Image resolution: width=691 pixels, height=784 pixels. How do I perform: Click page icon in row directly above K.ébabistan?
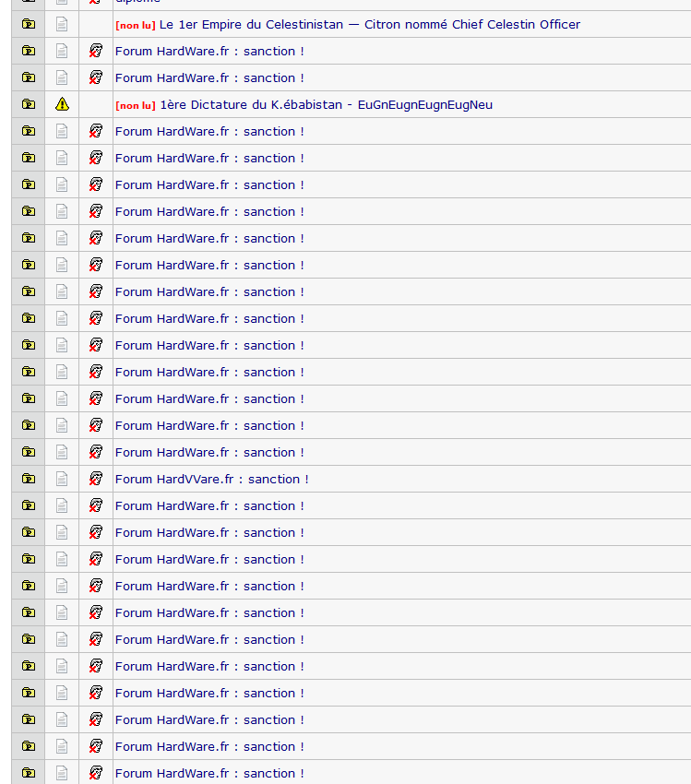[x=62, y=78]
